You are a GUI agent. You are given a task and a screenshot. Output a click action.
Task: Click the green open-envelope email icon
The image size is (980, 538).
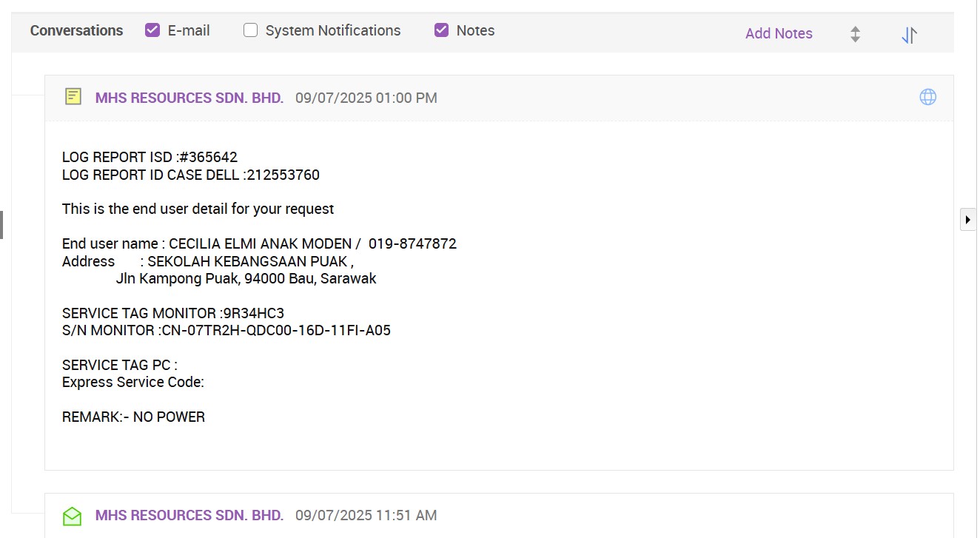(x=73, y=515)
